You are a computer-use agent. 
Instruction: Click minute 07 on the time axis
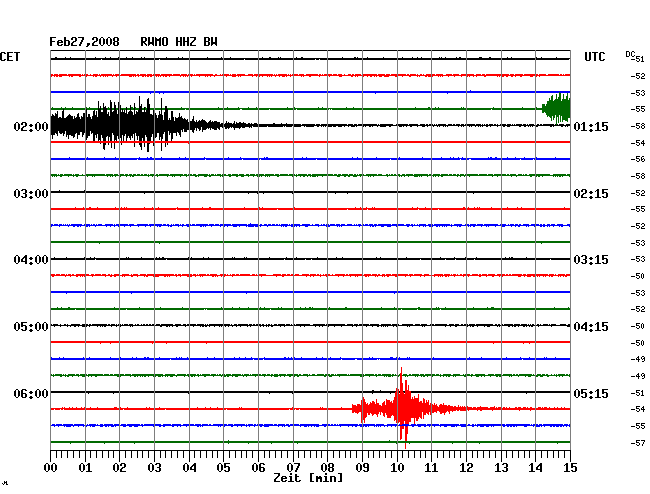click(293, 467)
